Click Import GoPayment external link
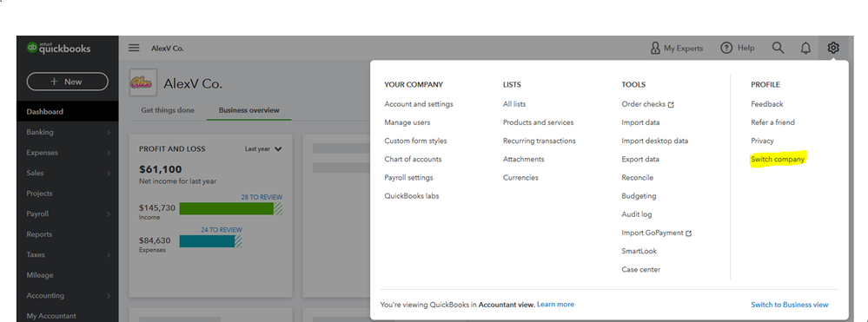 coord(657,233)
